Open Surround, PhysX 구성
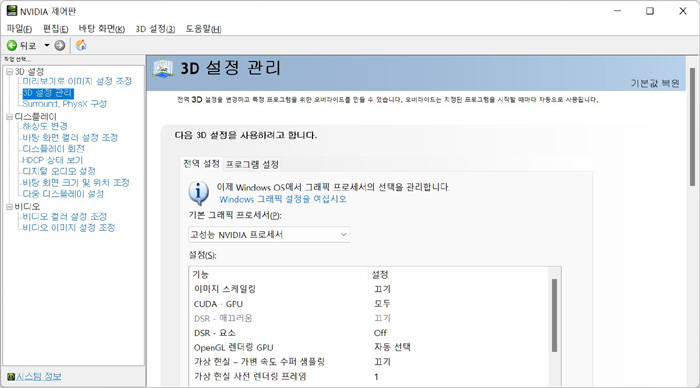 (x=64, y=104)
